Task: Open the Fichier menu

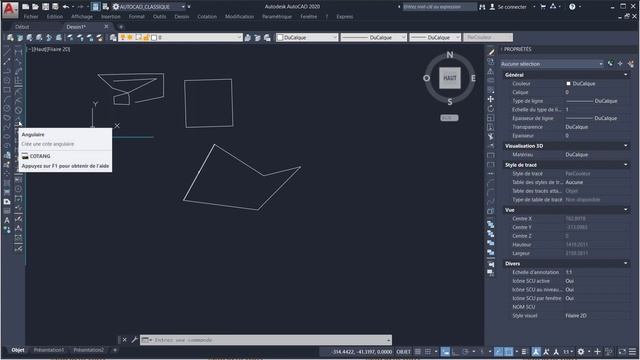Action: click(31, 17)
